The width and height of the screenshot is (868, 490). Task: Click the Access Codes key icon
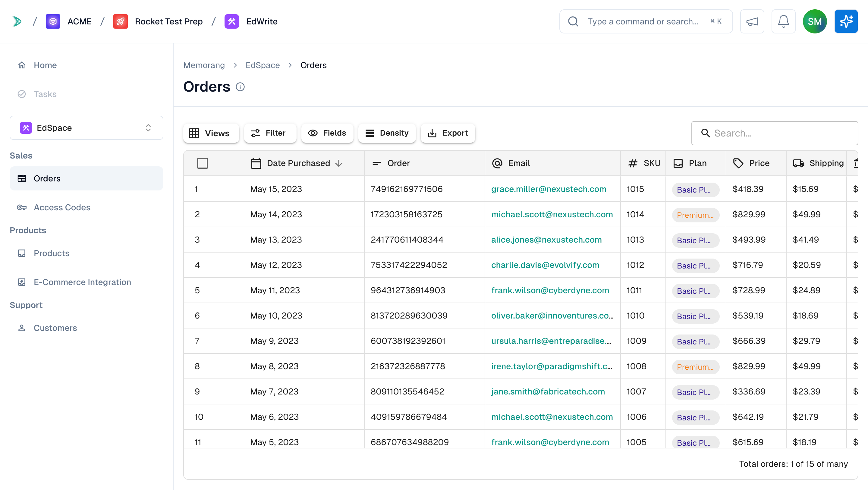click(x=22, y=207)
